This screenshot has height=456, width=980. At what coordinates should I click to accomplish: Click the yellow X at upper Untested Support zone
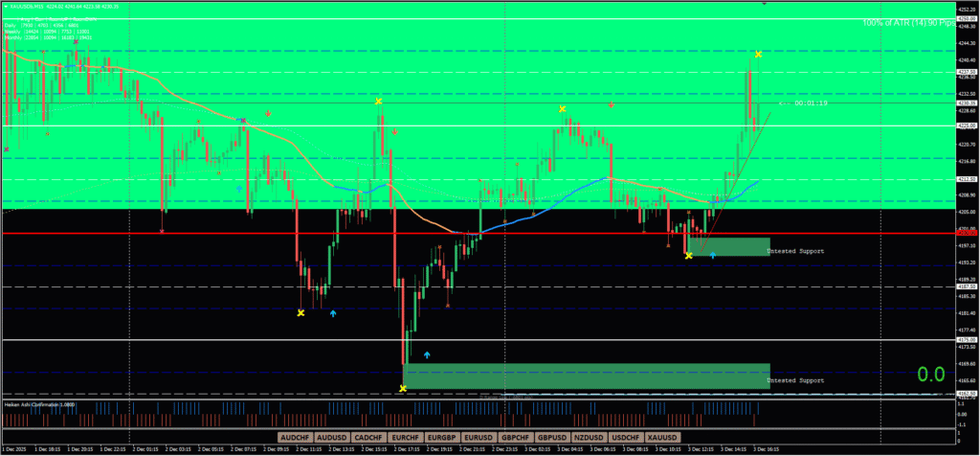click(x=688, y=256)
